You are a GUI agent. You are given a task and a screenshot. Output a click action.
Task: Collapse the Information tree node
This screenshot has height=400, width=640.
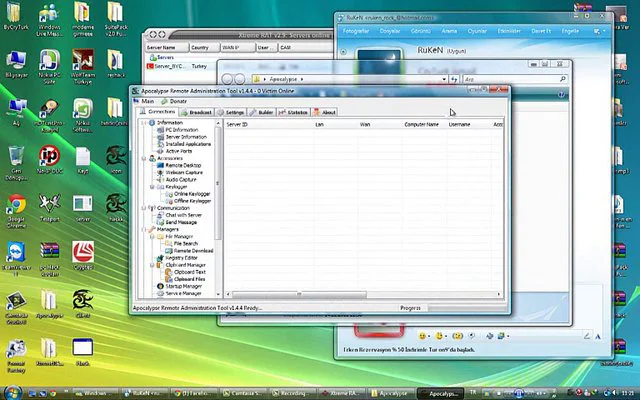pyautogui.click(x=145, y=122)
